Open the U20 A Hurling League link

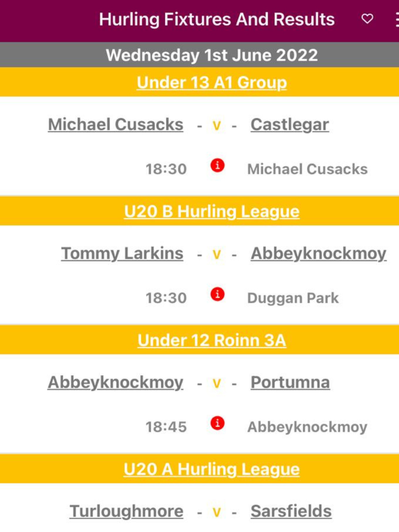[212, 469]
